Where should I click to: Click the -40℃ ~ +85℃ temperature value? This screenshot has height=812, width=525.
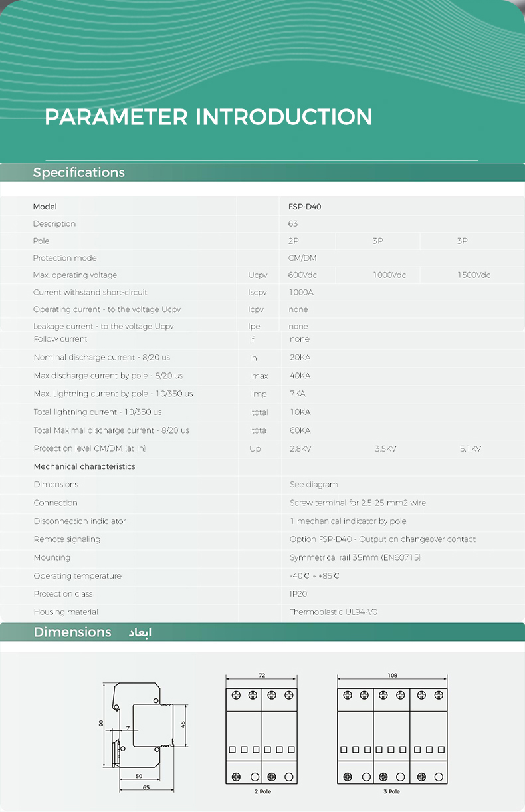tap(314, 576)
